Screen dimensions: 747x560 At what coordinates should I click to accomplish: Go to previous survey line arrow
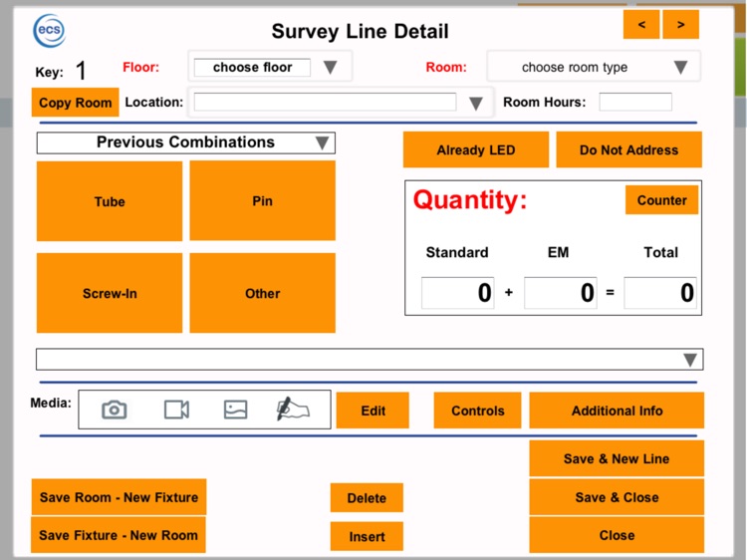641,24
